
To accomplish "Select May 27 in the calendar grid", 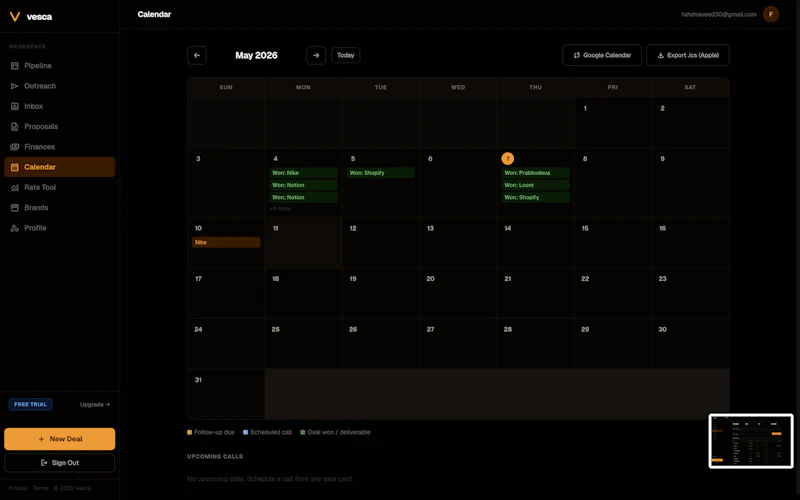I will pyautogui.click(x=458, y=344).
